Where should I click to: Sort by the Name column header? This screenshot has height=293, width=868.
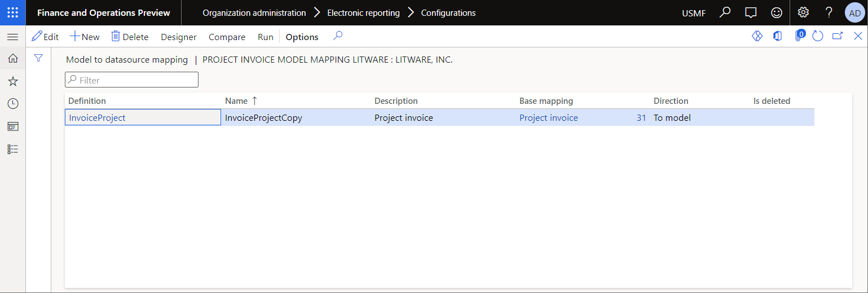click(x=236, y=101)
